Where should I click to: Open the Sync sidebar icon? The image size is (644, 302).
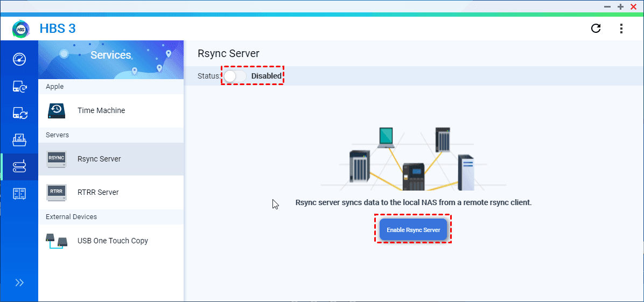click(x=19, y=113)
